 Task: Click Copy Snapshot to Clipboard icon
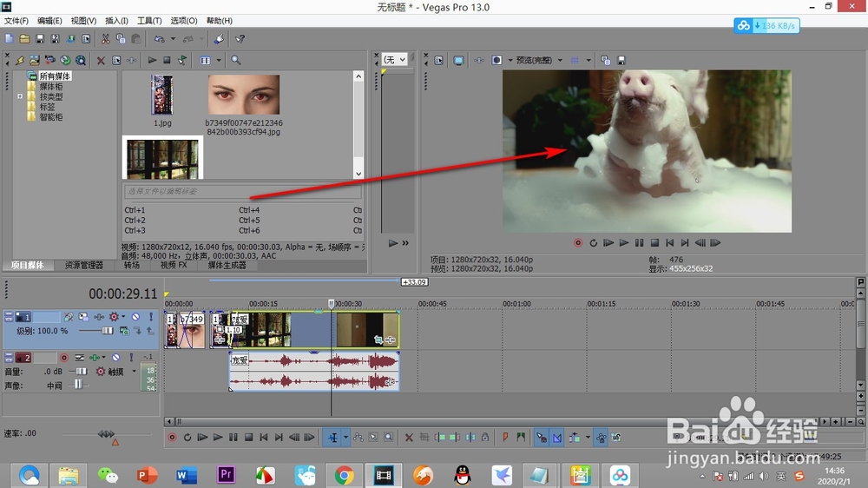point(605,60)
